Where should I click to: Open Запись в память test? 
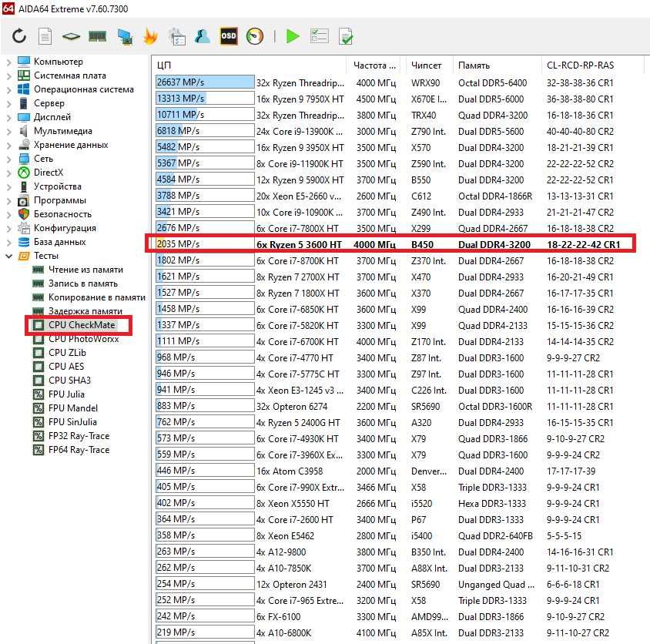tap(83, 283)
